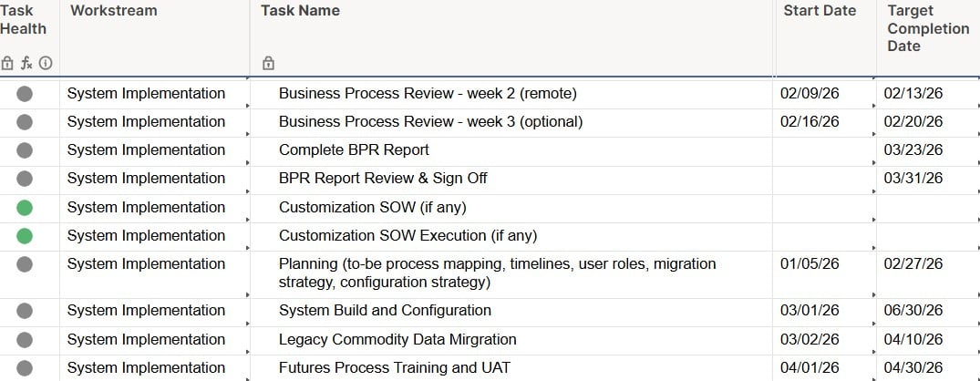Select gray health dot for System Build and Configuration
This screenshot has width=980, height=381.
coord(25,311)
